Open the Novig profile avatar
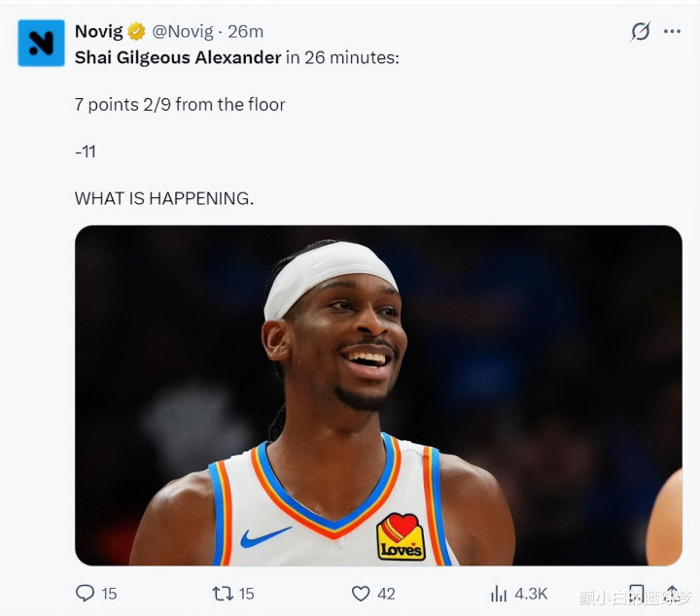The image size is (700, 616). click(41, 43)
